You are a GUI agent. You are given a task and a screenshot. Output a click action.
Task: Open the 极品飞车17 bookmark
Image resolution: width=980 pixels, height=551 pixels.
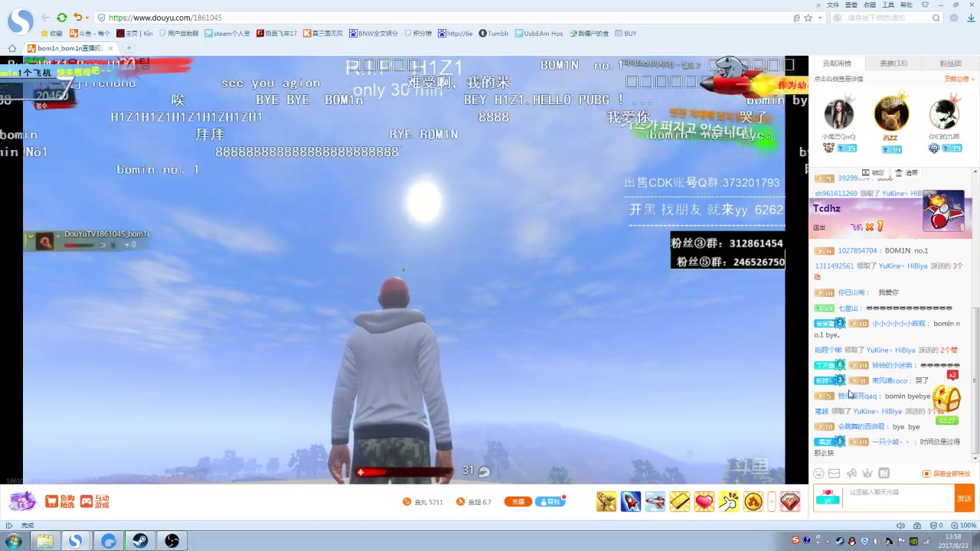(x=276, y=34)
